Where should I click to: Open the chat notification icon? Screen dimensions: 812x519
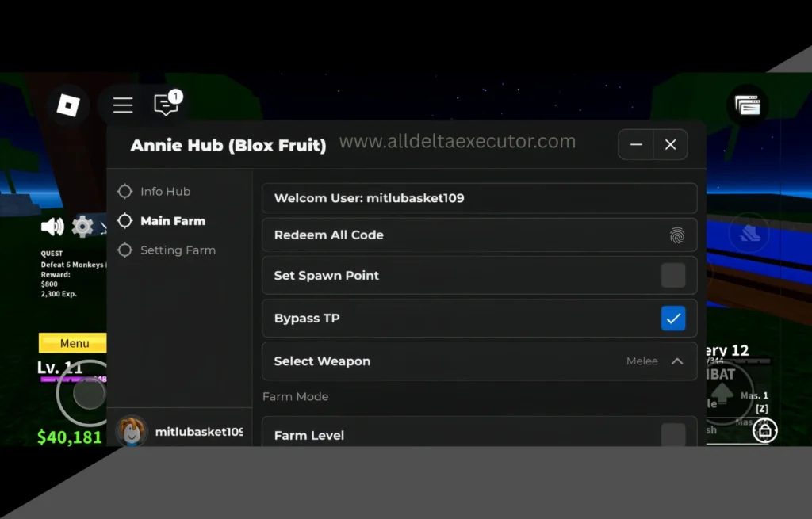pos(166,105)
